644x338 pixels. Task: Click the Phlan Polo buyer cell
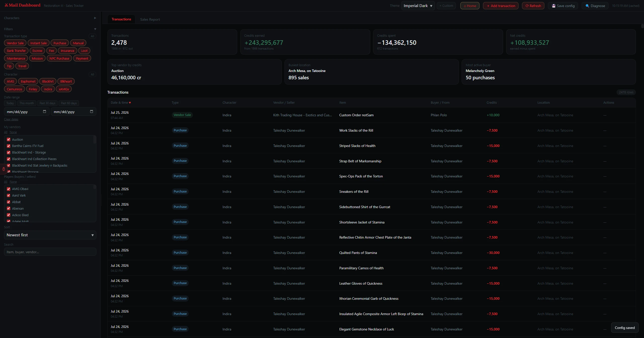(x=439, y=115)
